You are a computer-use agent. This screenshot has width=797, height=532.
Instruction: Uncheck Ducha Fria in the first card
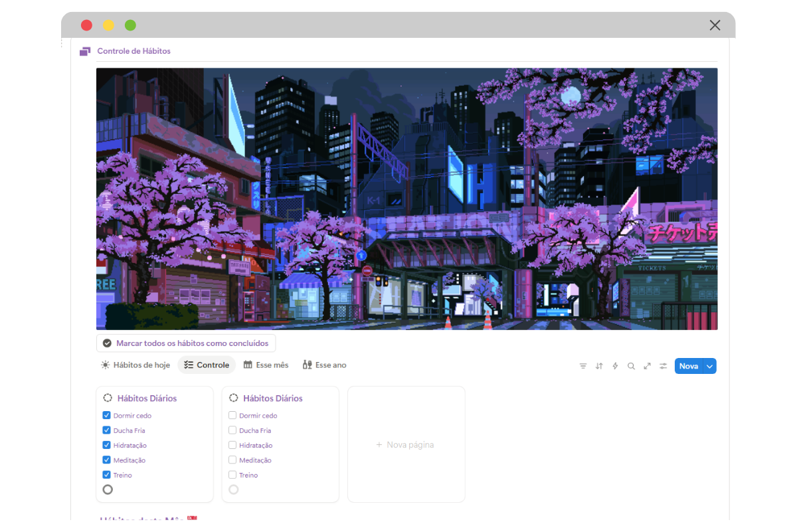pos(106,430)
